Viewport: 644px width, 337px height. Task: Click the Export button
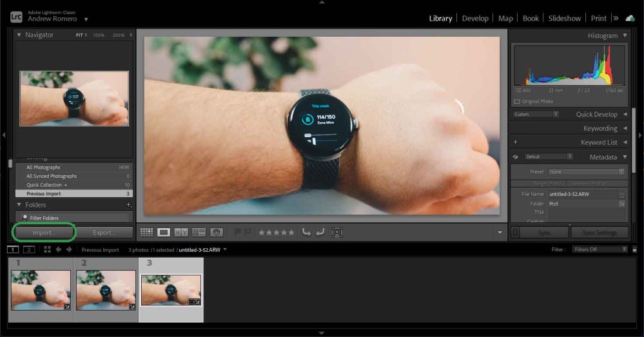[x=104, y=233]
